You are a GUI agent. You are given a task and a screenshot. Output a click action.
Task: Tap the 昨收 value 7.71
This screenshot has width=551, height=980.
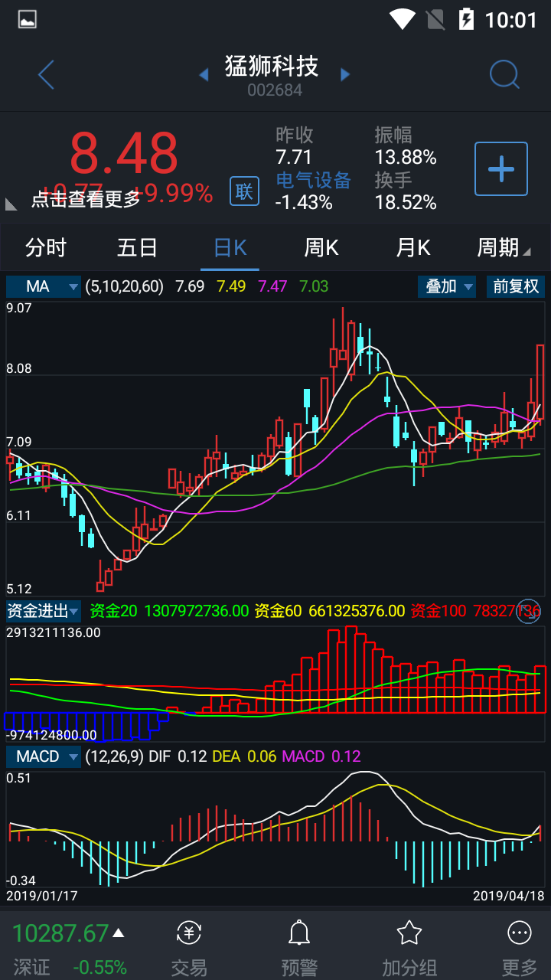click(294, 158)
